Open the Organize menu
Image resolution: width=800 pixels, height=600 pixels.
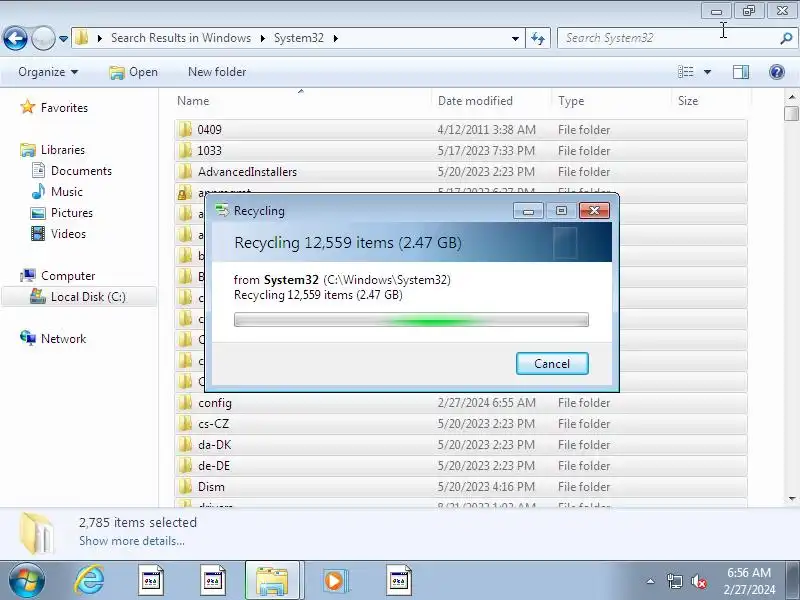[x=48, y=72]
